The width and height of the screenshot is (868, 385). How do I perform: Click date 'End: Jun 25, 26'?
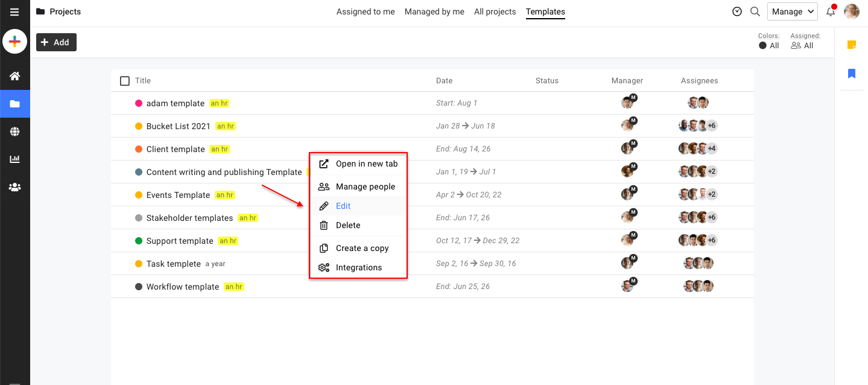point(463,287)
